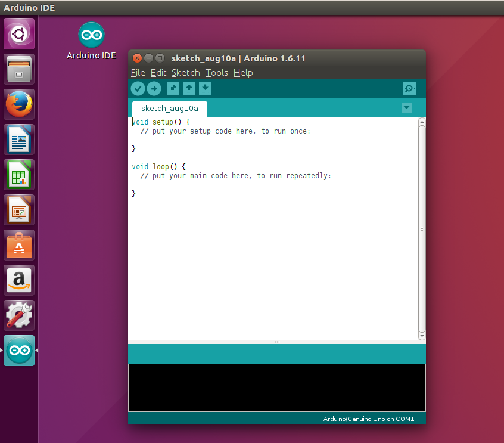Launch LibreOffice Writer from the dock

click(x=19, y=140)
